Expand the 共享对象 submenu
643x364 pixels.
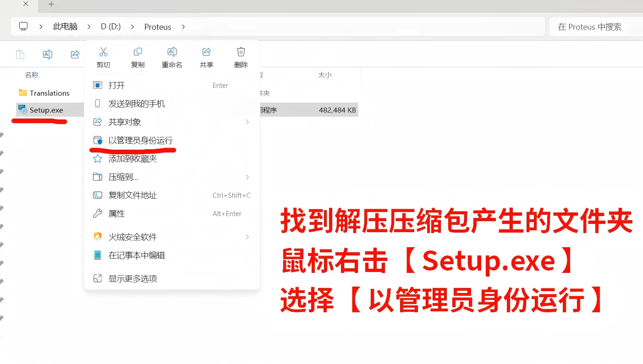(x=247, y=122)
